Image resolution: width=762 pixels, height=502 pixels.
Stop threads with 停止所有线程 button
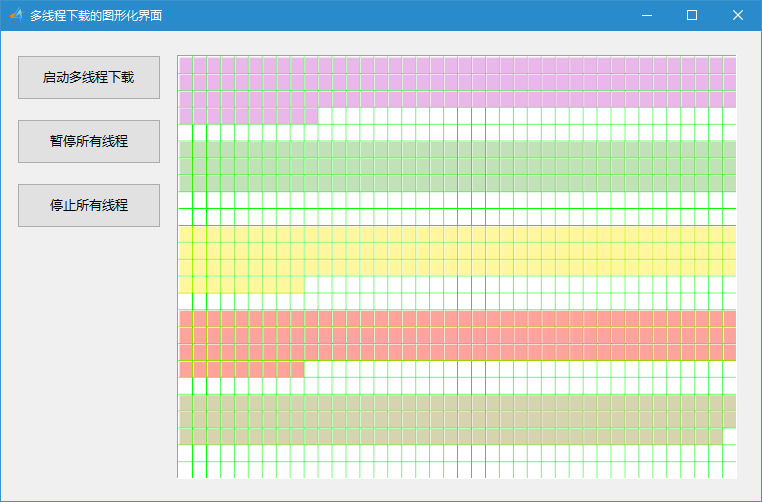pos(89,205)
